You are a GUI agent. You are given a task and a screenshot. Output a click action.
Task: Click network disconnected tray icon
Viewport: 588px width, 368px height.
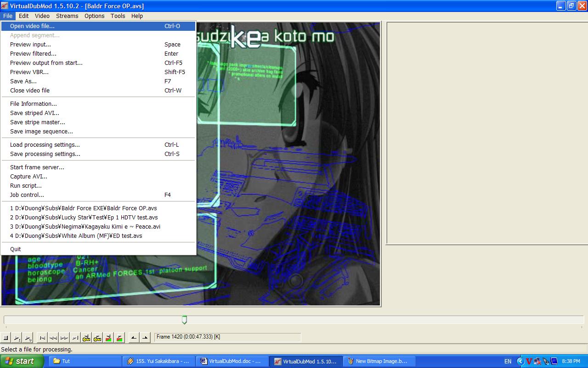[x=537, y=362]
